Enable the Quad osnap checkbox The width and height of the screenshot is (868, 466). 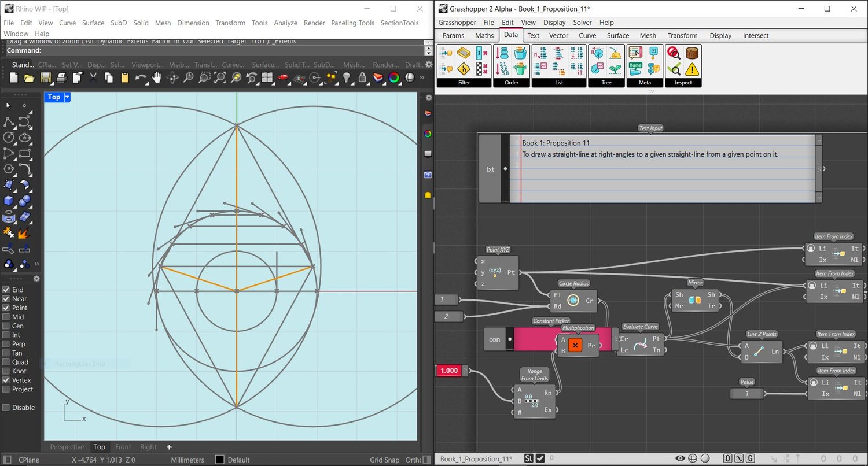click(x=6, y=362)
